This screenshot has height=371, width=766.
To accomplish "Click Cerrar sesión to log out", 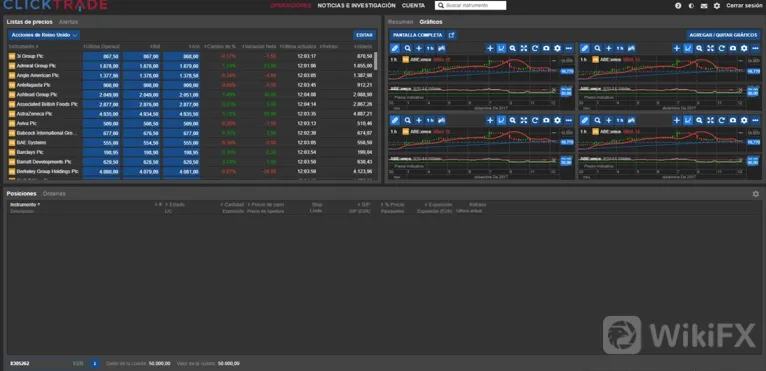I will pyautogui.click(x=744, y=6).
